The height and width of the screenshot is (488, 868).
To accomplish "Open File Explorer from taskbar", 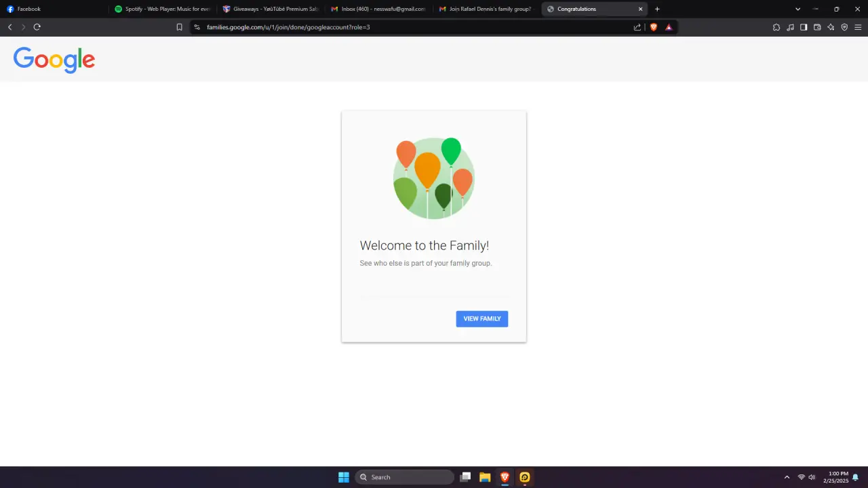I will 485,477.
